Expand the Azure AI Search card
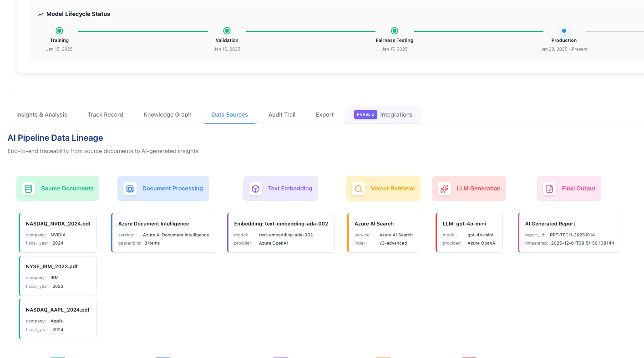644x358 pixels. [x=383, y=233]
